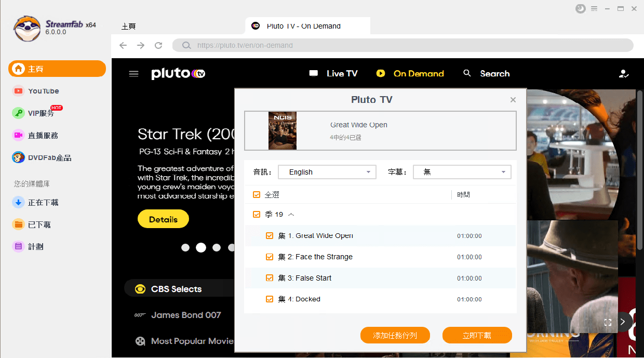Switch to the 主頁 tab
This screenshot has height=358, width=644.
click(x=128, y=26)
